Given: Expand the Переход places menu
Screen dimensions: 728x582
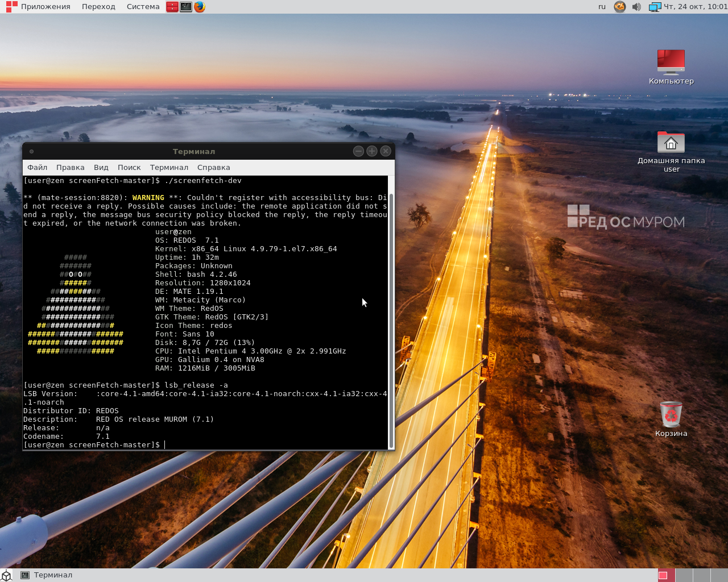Looking at the screenshot, I should [98, 7].
